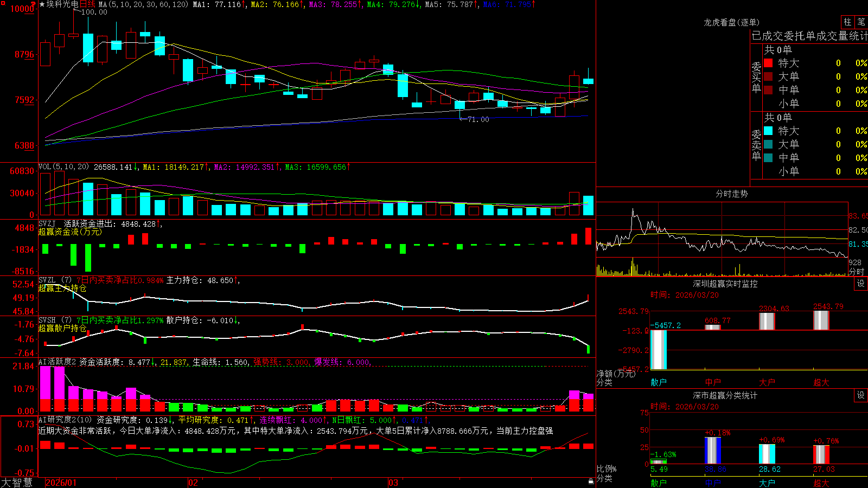The height and width of the screenshot is (488, 868).
Task: Click the teal 中单 sell-order swatch
Action: pos(768,158)
